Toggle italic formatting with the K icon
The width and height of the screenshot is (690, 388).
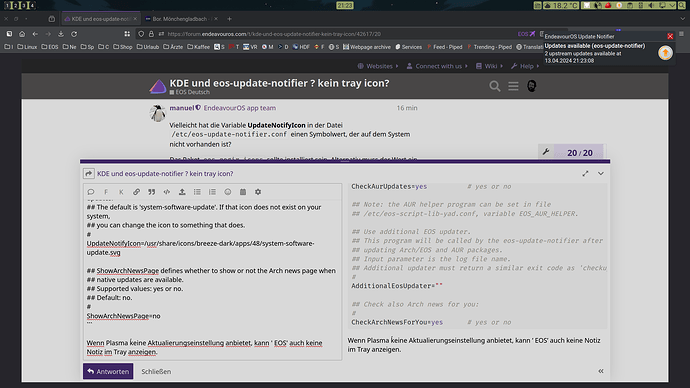point(121,192)
